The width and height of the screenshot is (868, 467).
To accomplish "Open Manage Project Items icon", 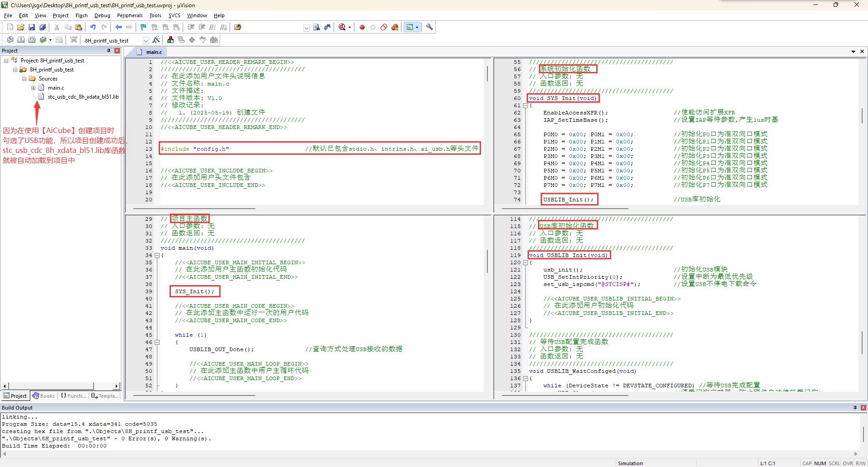I will [170, 40].
